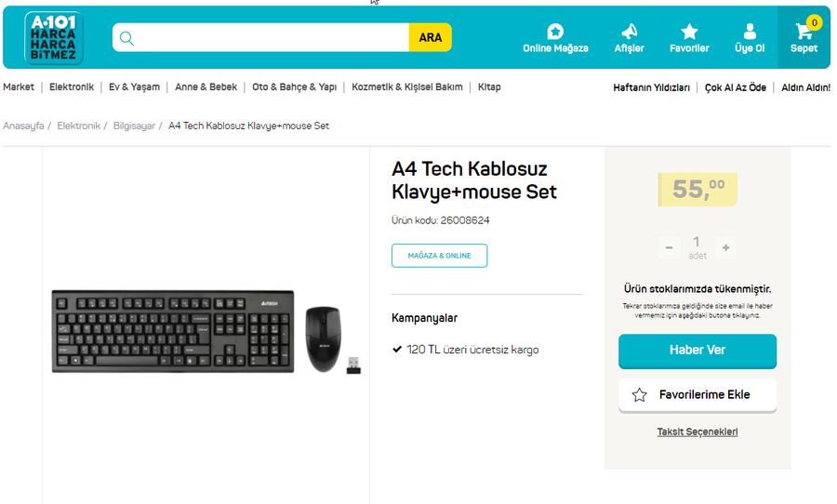Open Taksit Seçenekleri link

pyautogui.click(x=697, y=432)
